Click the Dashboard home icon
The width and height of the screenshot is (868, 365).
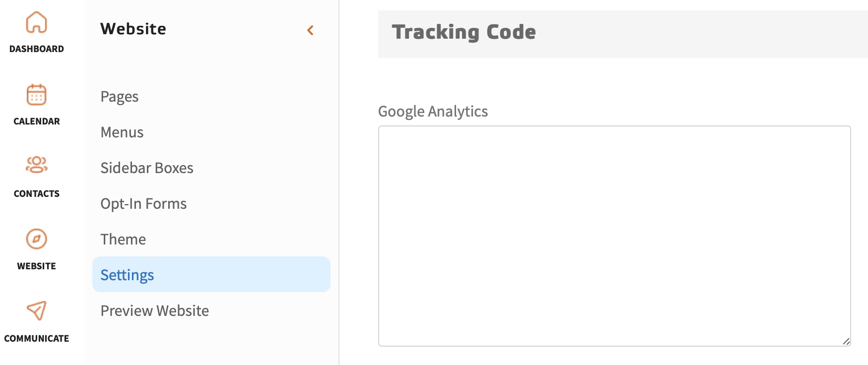pos(36,22)
